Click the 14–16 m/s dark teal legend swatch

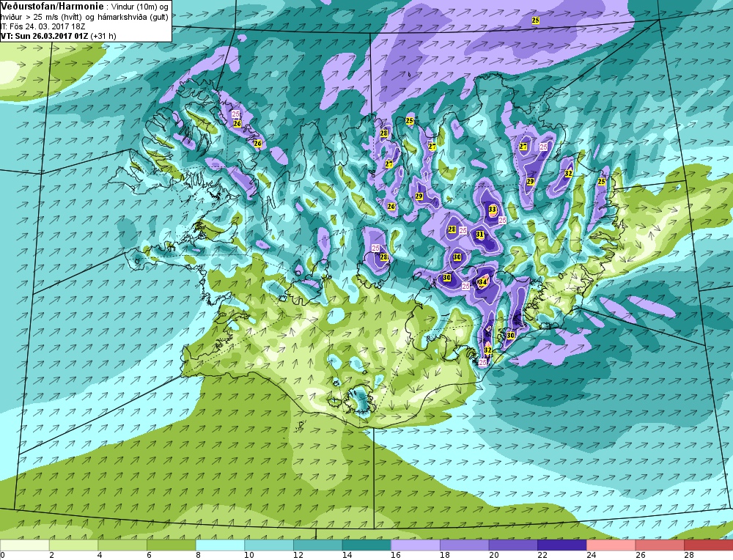366,545
